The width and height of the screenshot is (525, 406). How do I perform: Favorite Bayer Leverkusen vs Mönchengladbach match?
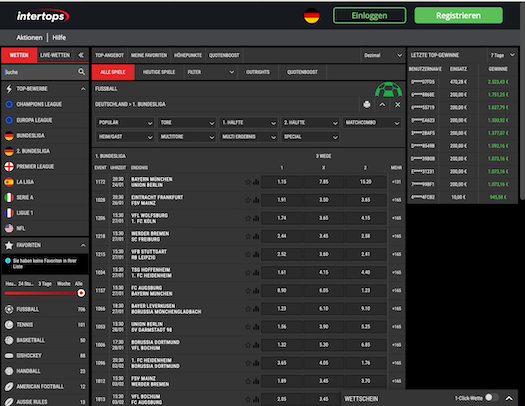[x=248, y=309]
